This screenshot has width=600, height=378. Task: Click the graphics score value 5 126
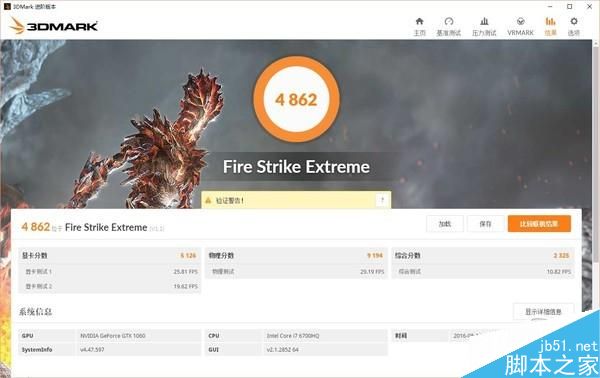pos(188,256)
